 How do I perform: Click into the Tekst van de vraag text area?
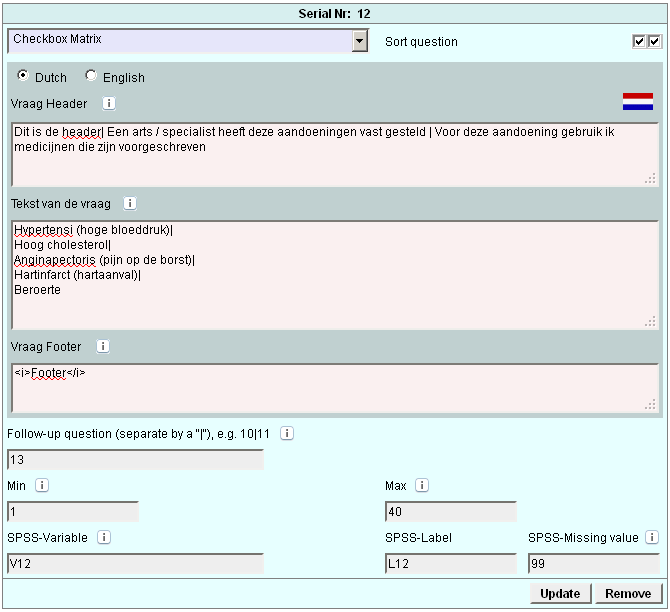coord(335,275)
